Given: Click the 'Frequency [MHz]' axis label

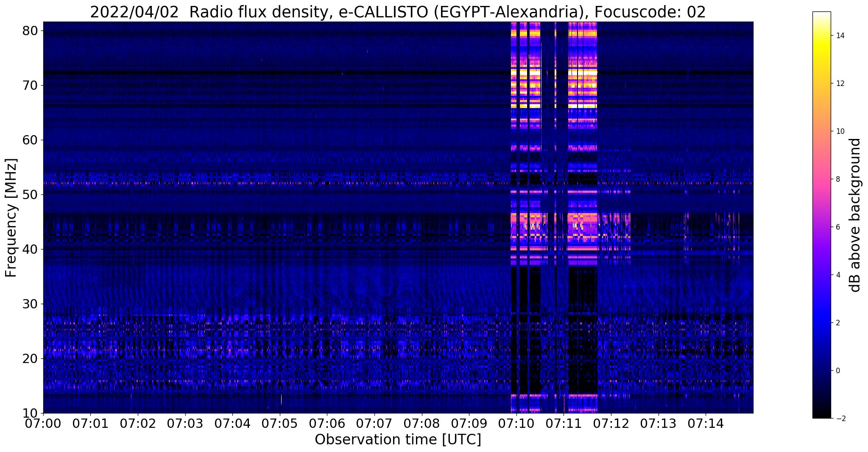Looking at the screenshot, I should pos(11,218).
